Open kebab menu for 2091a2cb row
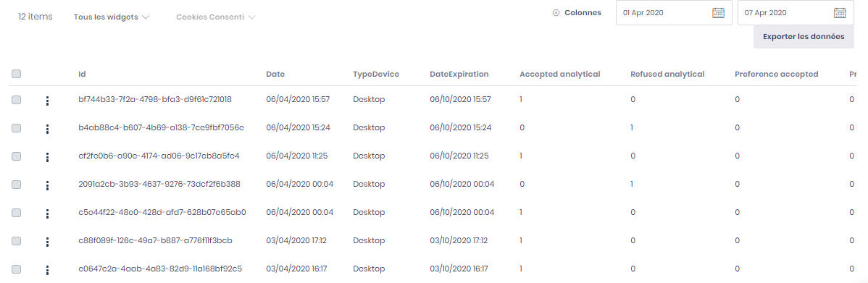 click(x=48, y=185)
